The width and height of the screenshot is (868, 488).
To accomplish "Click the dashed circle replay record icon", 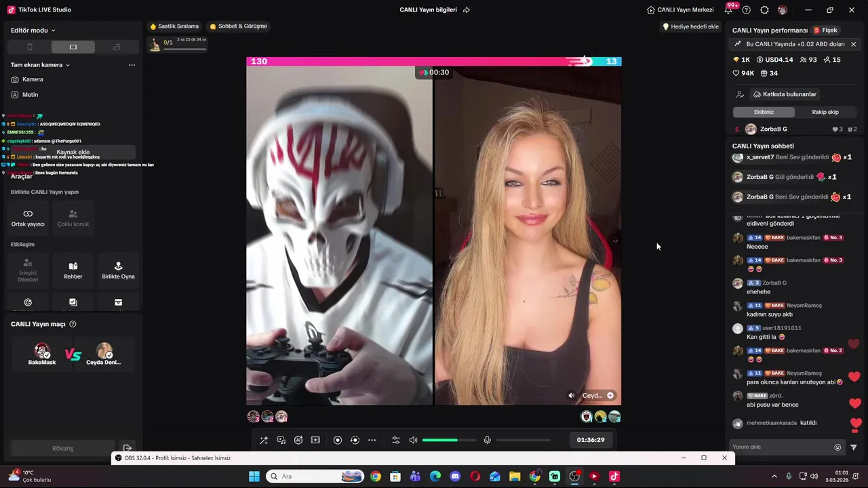I will point(355,440).
